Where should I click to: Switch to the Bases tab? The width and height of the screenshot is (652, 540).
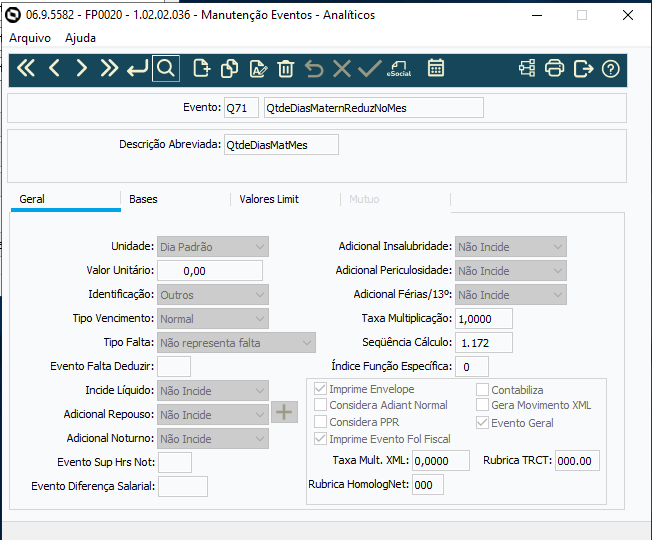[143, 199]
